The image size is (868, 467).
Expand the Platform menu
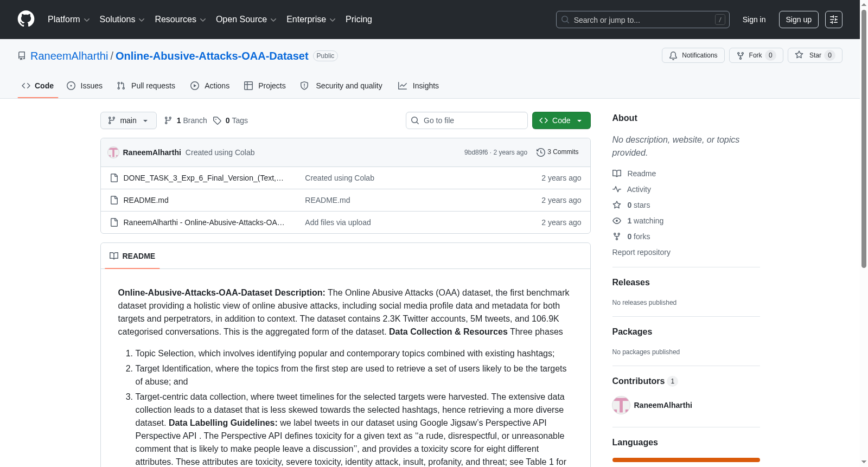tap(68, 20)
